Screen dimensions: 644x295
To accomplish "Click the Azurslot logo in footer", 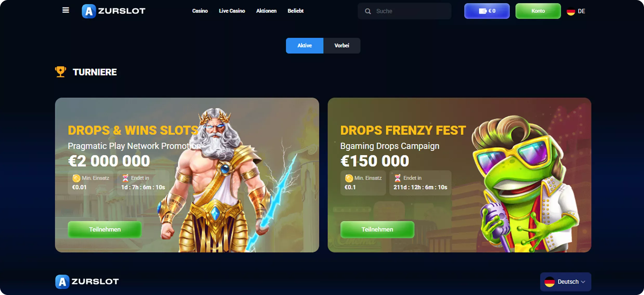I will click(x=87, y=281).
